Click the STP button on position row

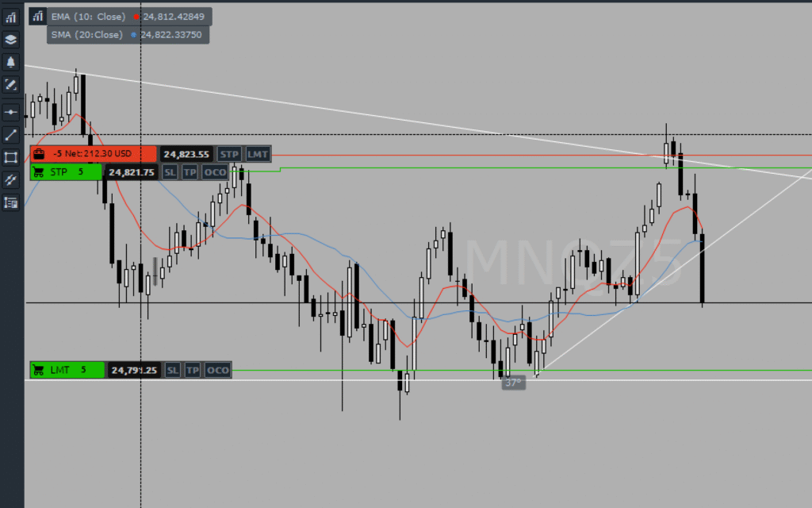coord(229,154)
